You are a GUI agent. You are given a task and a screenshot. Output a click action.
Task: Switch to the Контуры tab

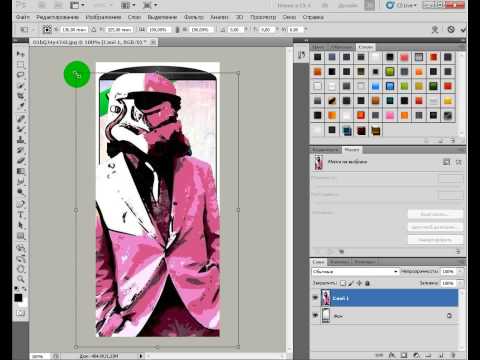point(365,262)
